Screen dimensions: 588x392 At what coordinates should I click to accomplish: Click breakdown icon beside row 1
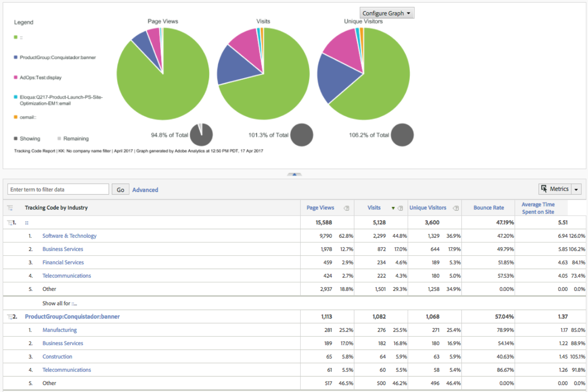pyautogui.click(x=10, y=223)
